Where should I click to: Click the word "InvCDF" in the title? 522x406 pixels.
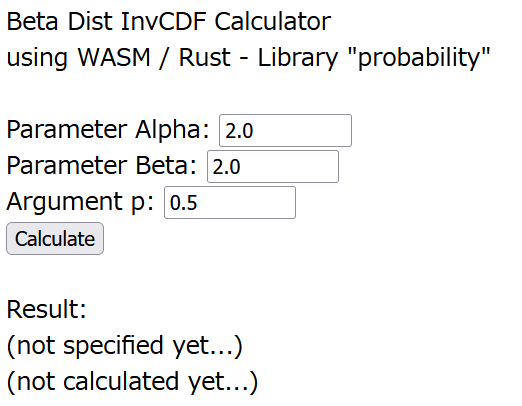point(163,22)
